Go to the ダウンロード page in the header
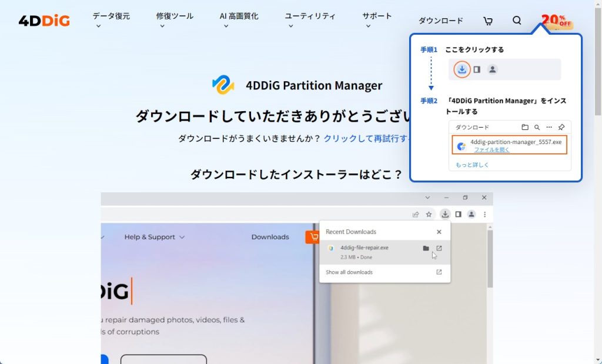602x364 pixels. (x=440, y=21)
